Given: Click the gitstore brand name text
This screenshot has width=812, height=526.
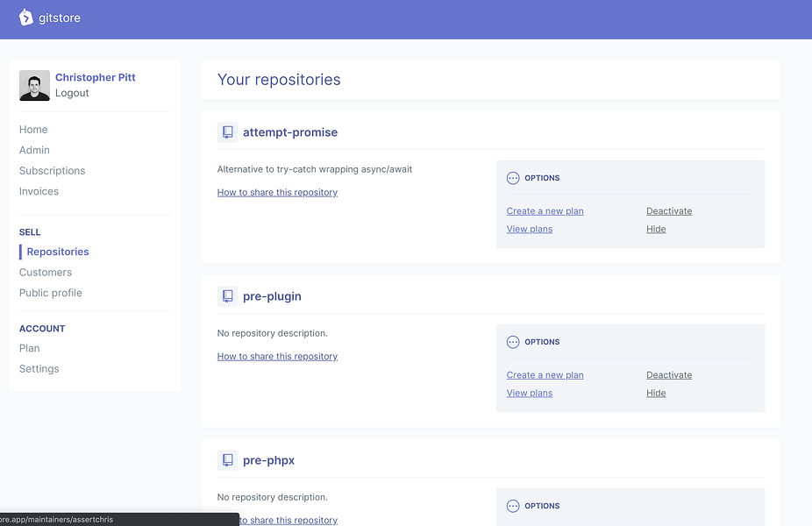Looking at the screenshot, I should 60,18.
